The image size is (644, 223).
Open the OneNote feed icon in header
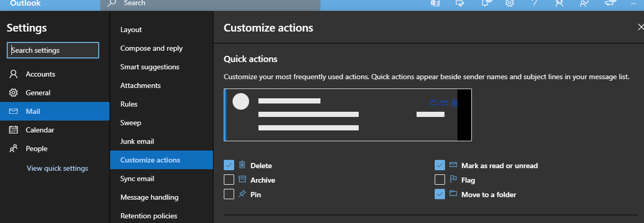click(x=435, y=3)
